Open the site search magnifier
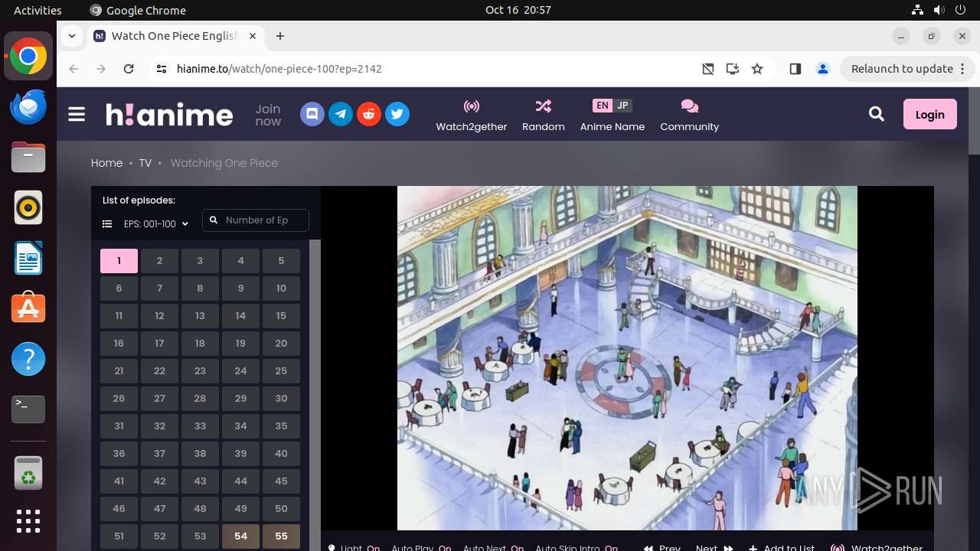This screenshot has height=551, width=980. coord(877,114)
